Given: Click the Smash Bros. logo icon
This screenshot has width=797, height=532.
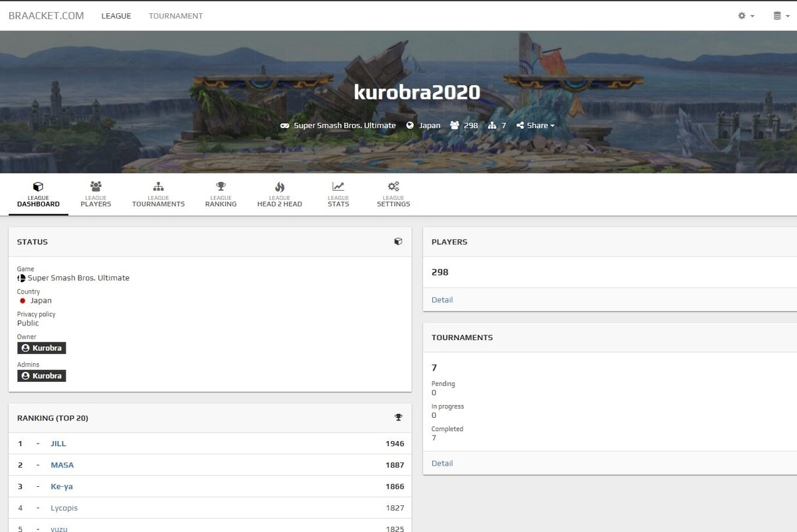Looking at the screenshot, I should coord(21,278).
